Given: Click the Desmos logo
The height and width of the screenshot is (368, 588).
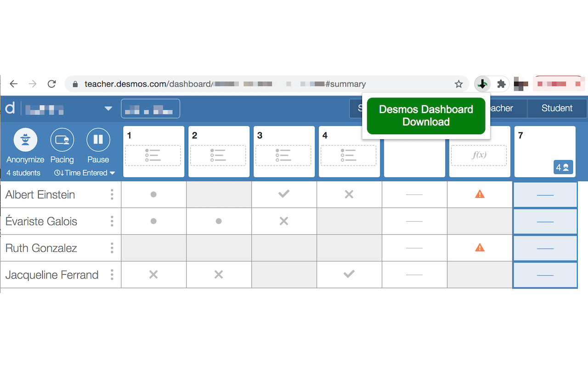Looking at the screenshot, I should (x=10, y=108).
